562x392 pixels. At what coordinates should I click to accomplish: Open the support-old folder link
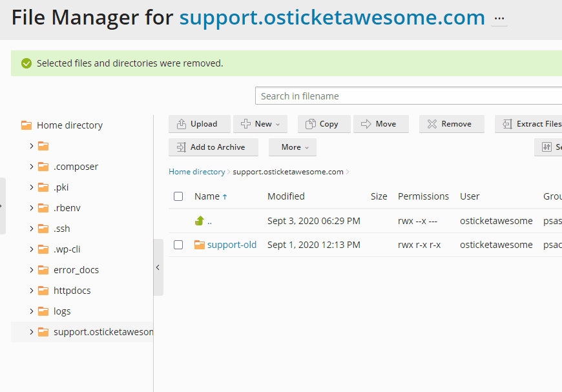pos(232,245)
